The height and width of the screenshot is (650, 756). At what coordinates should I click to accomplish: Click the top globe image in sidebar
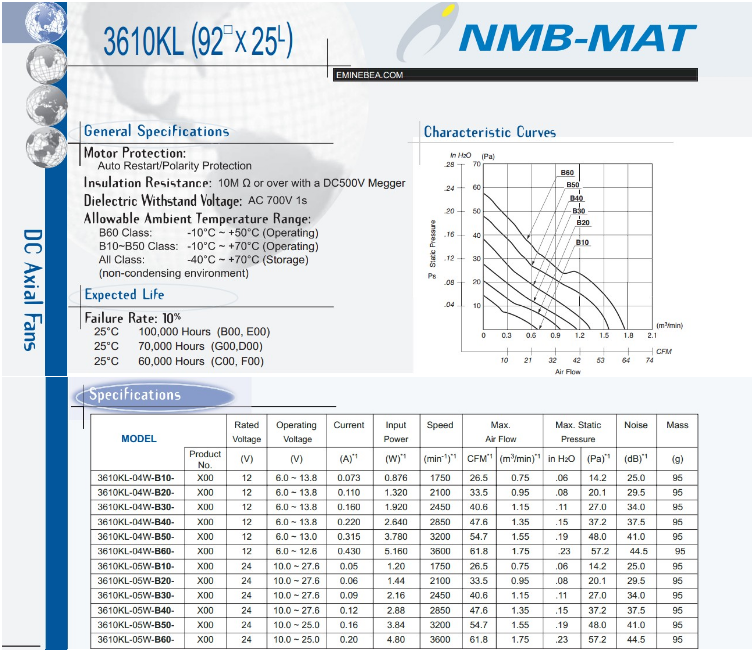pyautogui.click(x=46, y=22)
